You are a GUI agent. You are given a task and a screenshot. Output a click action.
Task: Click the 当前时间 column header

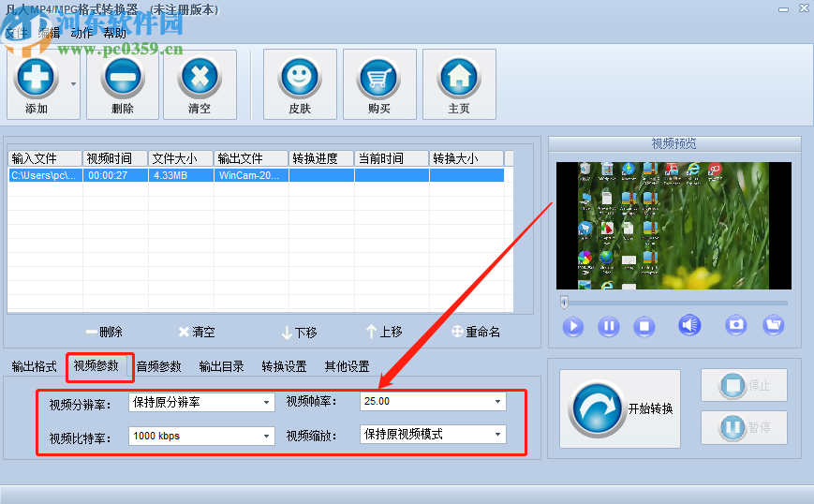point(392,158)
